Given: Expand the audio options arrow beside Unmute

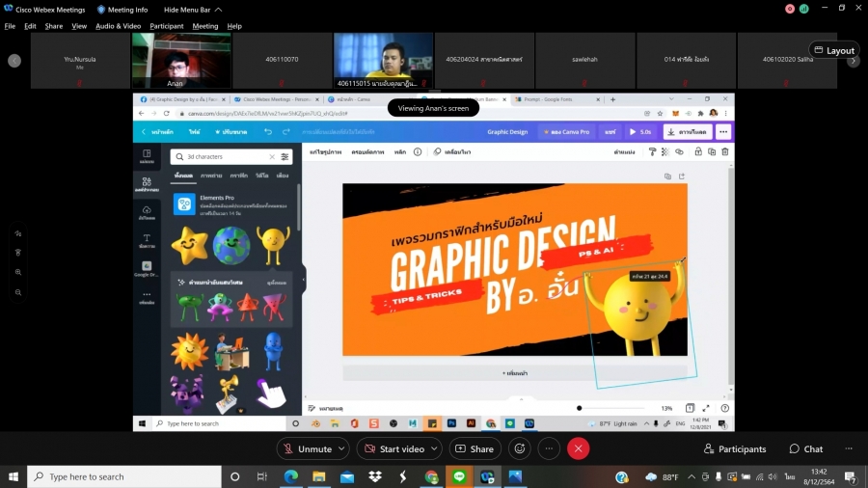Looking at the screenshot, I should [x=341, y=448].
